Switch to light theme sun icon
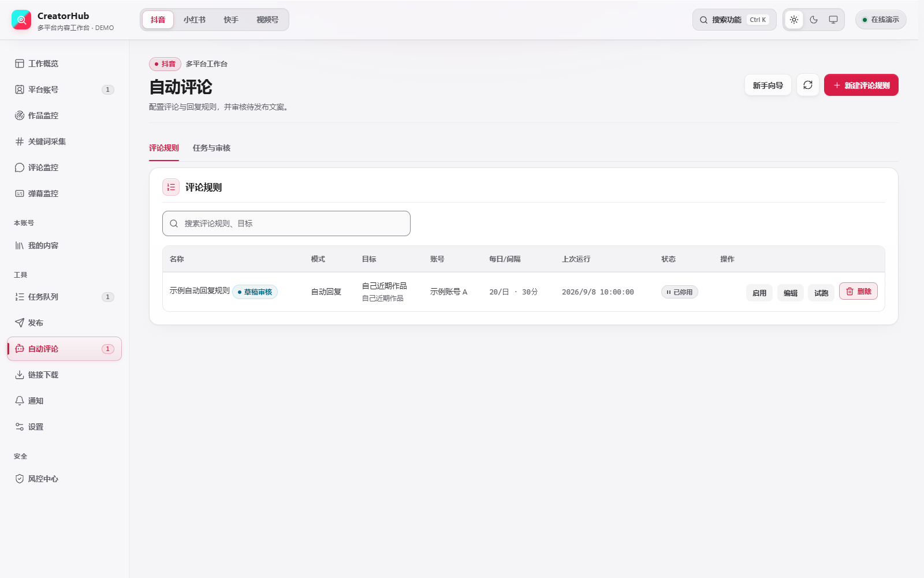 pyautogui.click(x=794, y=20)
